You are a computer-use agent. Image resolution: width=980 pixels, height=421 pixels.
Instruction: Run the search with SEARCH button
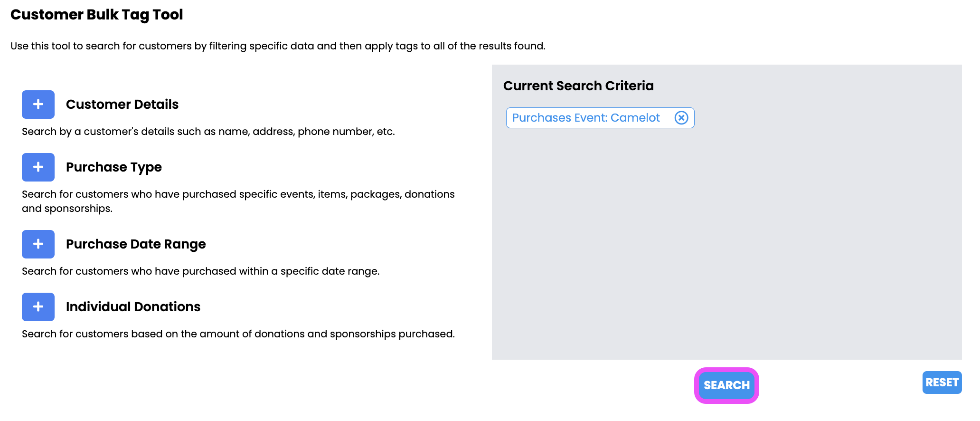pos(726,385)
